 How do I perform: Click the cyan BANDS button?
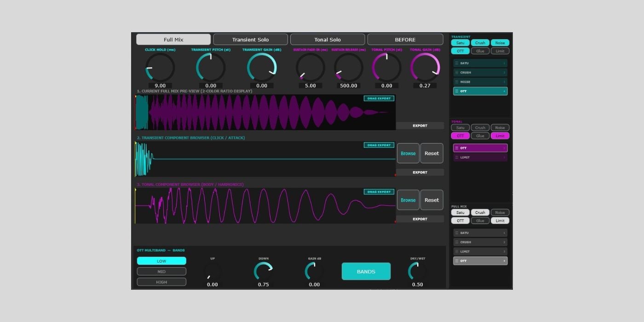(366, 271)
